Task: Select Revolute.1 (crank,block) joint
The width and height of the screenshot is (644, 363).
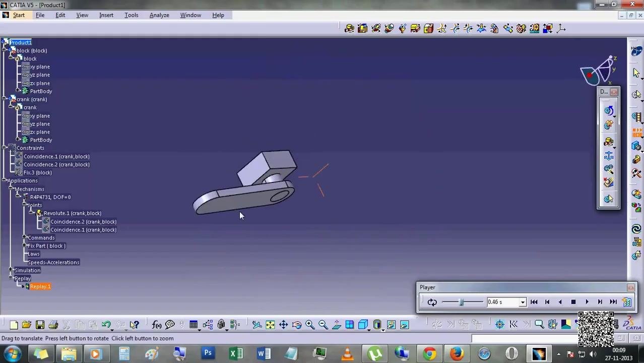Action: 73,213
